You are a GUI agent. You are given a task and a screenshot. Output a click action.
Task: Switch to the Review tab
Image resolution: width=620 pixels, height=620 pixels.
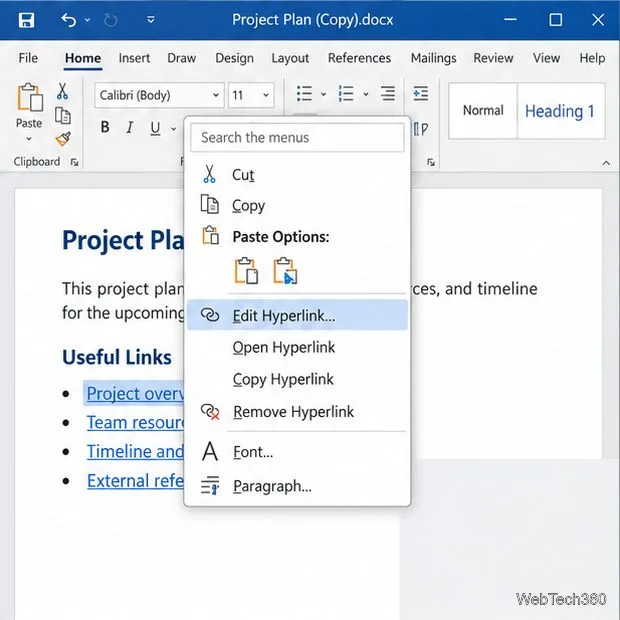click(x=493, y=58)
